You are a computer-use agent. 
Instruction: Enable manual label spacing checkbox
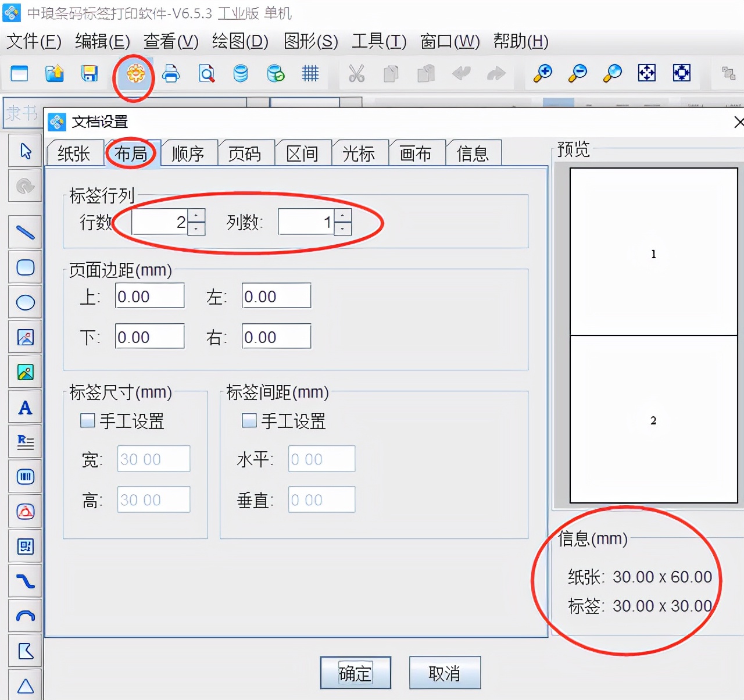[x=249, y=420]
